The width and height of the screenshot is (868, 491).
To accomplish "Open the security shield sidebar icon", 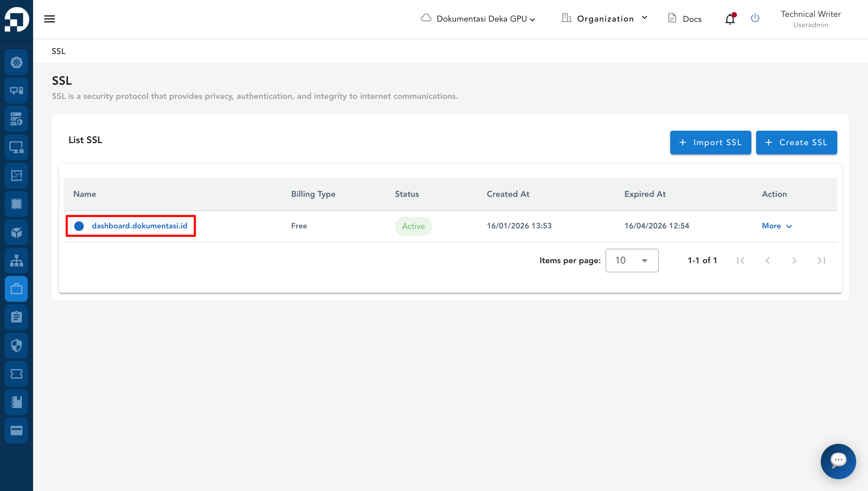I will (x=16, y=346).
